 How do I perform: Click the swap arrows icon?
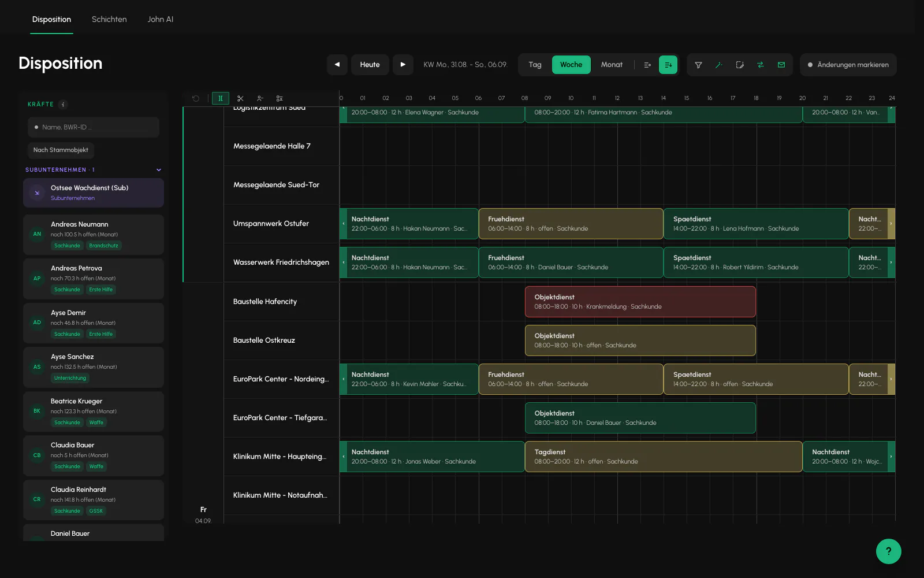[x=761, y=65]
